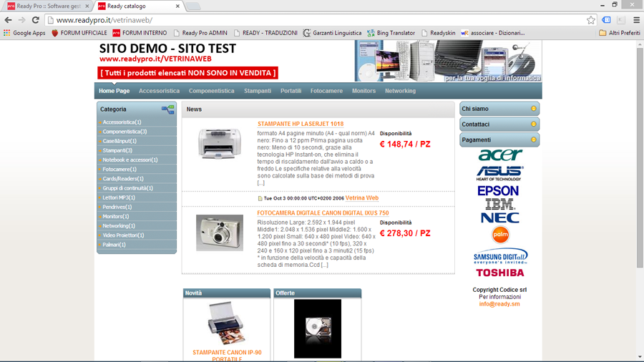Open FORUM INTERNO bookmark
644x362 pixels.
[x=140, y=33]
